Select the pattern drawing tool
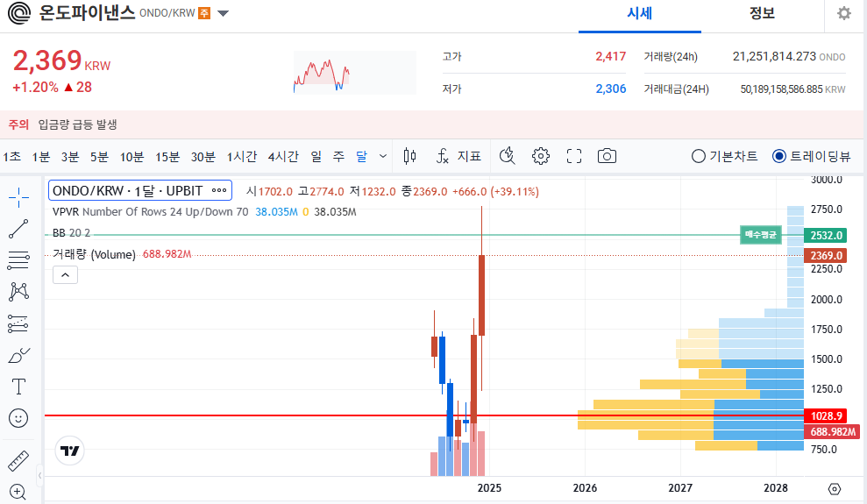 tap(18, 291)
